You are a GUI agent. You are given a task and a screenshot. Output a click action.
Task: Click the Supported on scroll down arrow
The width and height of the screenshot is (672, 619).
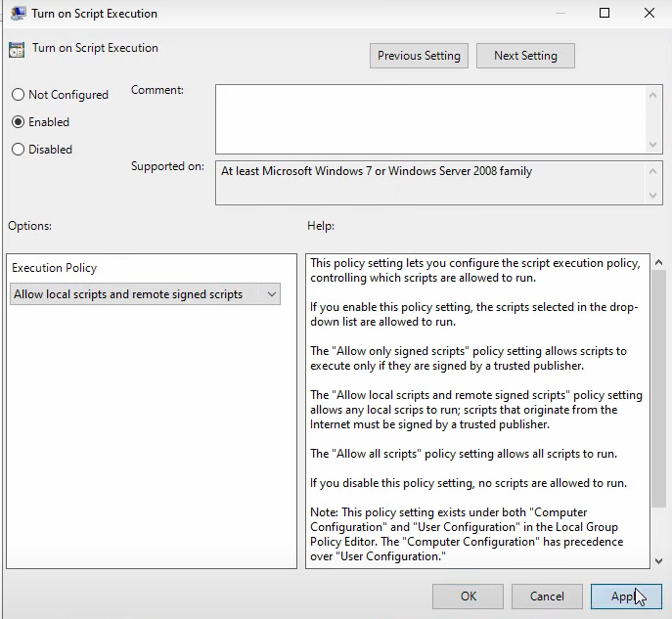pos(652,196)
